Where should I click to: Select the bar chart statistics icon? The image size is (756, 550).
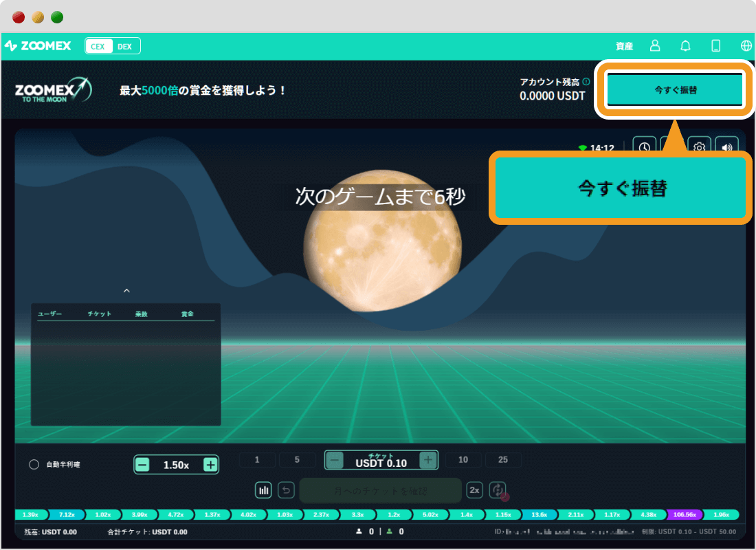(265, 489)
